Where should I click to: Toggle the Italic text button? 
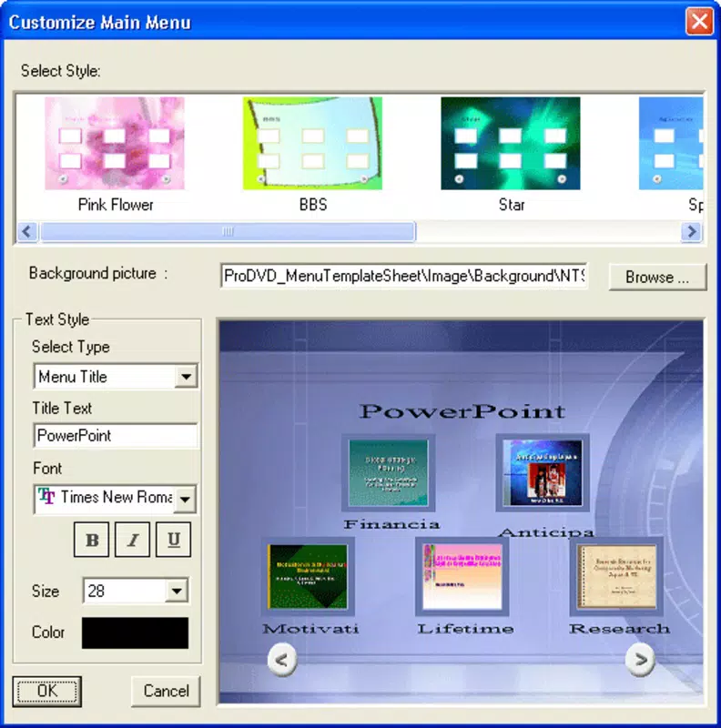point(132,540)
